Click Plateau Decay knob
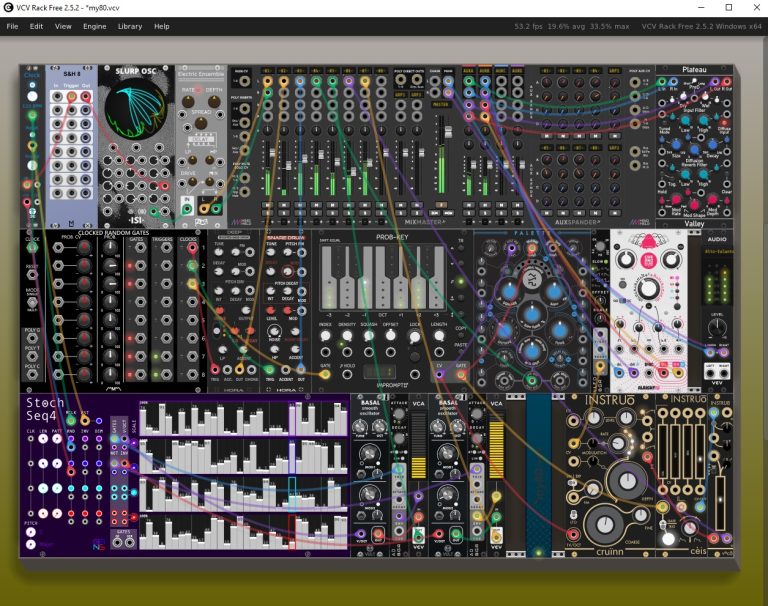The height and width of the screenshot is (606, 768). (713, 145)
